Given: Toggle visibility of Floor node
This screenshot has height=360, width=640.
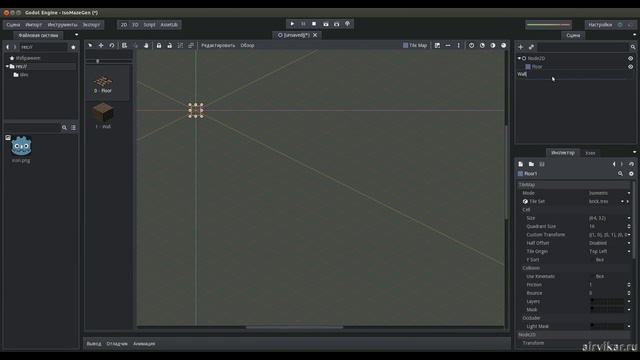Looking at the screenshot, I should [631, 67].
